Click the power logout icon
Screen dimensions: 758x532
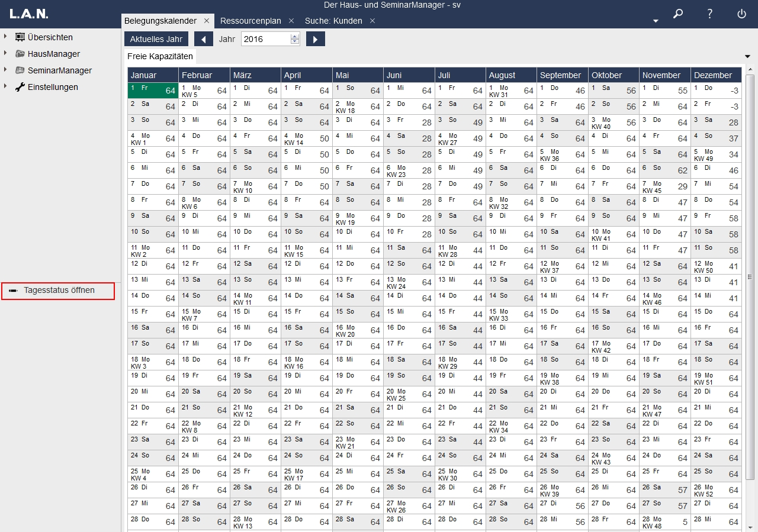741,14
